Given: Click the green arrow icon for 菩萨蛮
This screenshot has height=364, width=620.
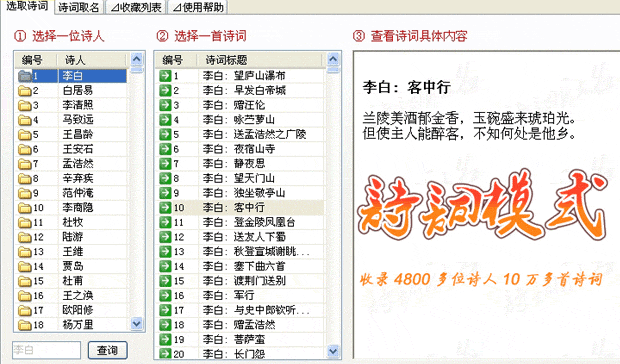Looking at the screenshot, I should click(165, 339).
